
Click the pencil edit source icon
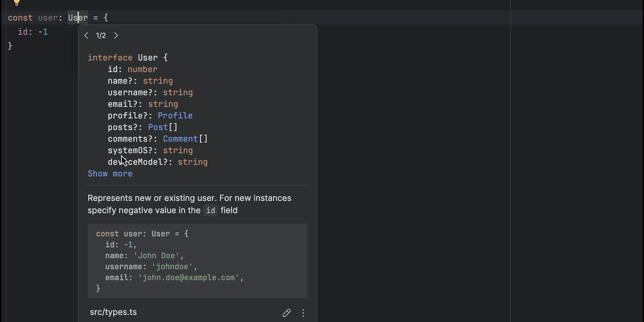coord(287,313)
